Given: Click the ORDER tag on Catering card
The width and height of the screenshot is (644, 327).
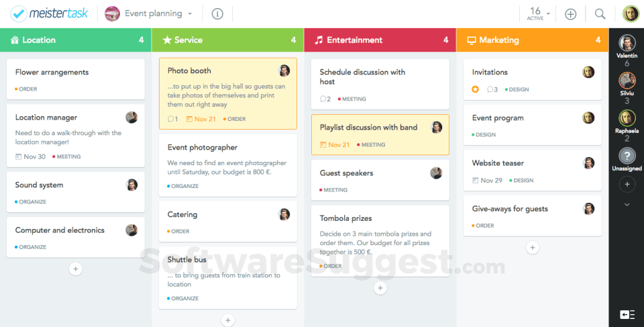Looking at the screenshot, I should (x=178, y=231).
